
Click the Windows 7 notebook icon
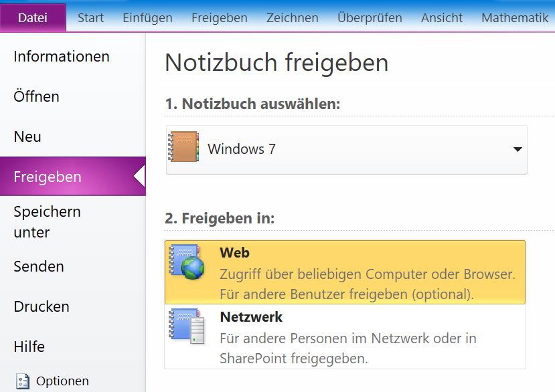183,146
